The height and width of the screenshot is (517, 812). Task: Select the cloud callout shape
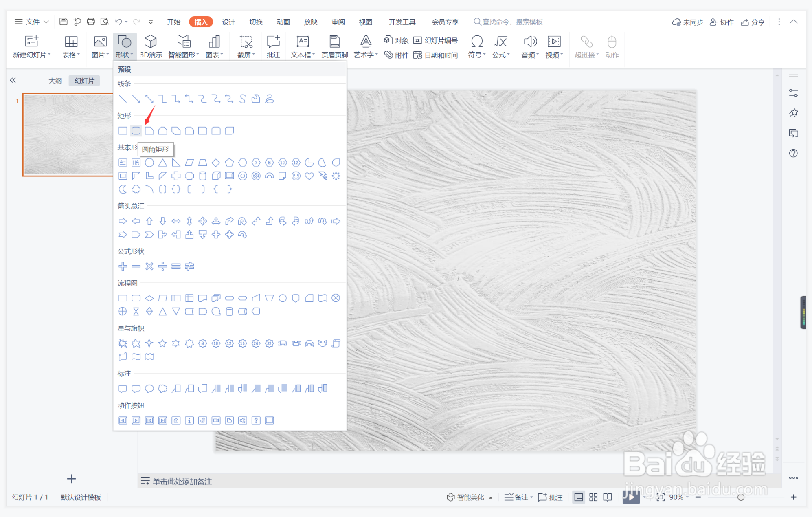tap(162, 389)
